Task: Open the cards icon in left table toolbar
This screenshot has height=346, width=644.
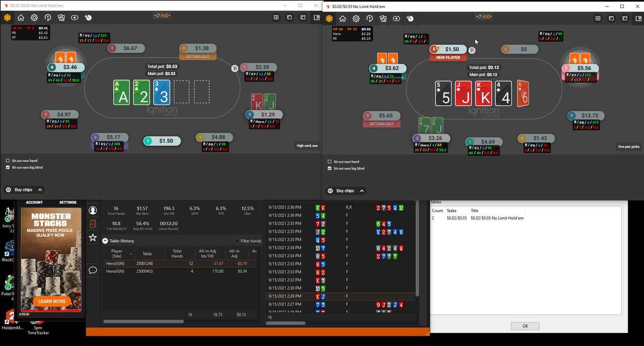Action: [x=61, y=18]
